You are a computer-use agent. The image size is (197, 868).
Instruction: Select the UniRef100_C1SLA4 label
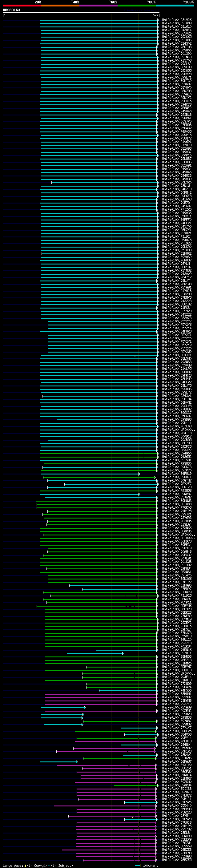point(177,524)
